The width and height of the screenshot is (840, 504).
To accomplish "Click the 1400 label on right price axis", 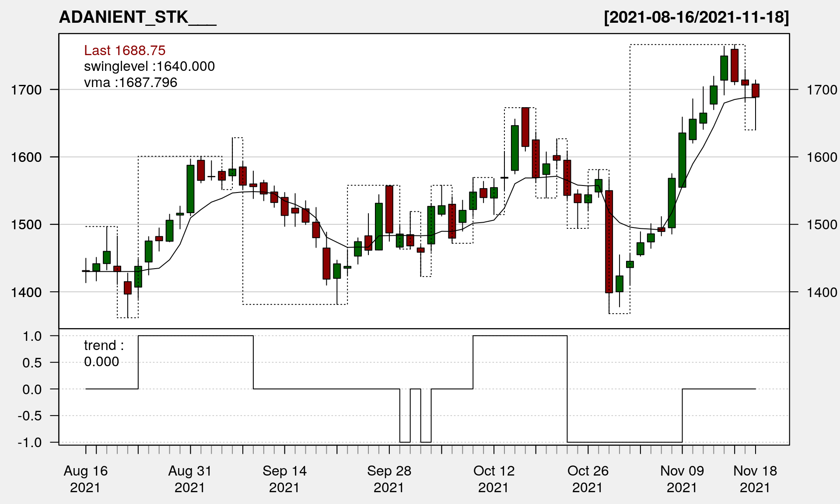I will (822, 292).
